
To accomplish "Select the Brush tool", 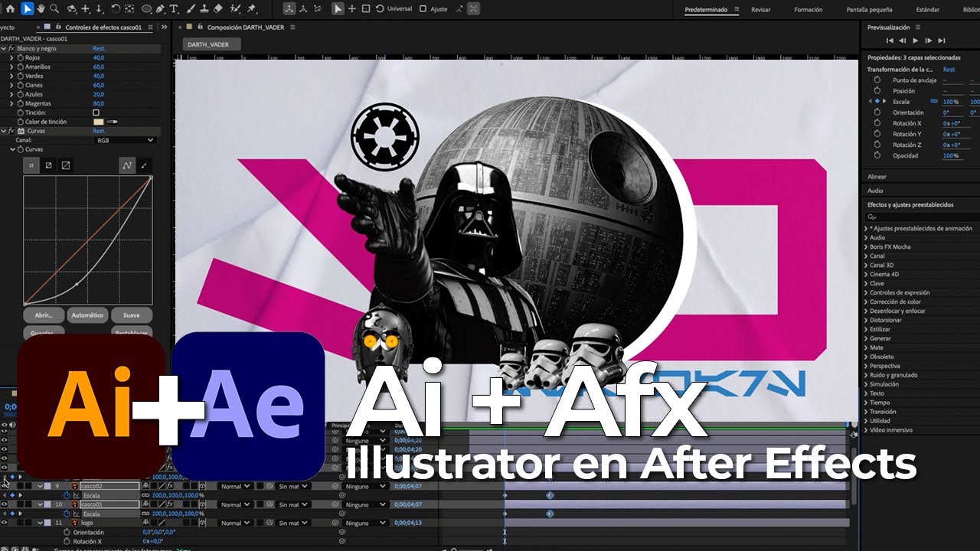I will (x=190, y=9).
